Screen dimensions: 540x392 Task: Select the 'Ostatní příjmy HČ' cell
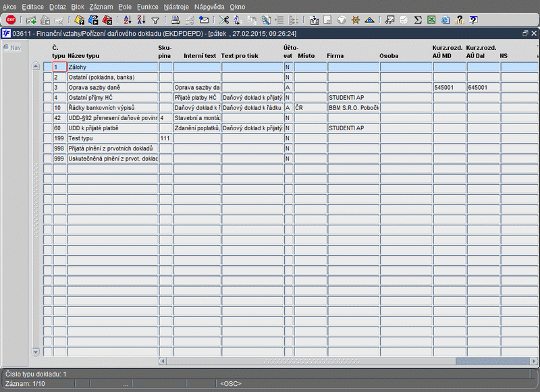coord(113,97)
